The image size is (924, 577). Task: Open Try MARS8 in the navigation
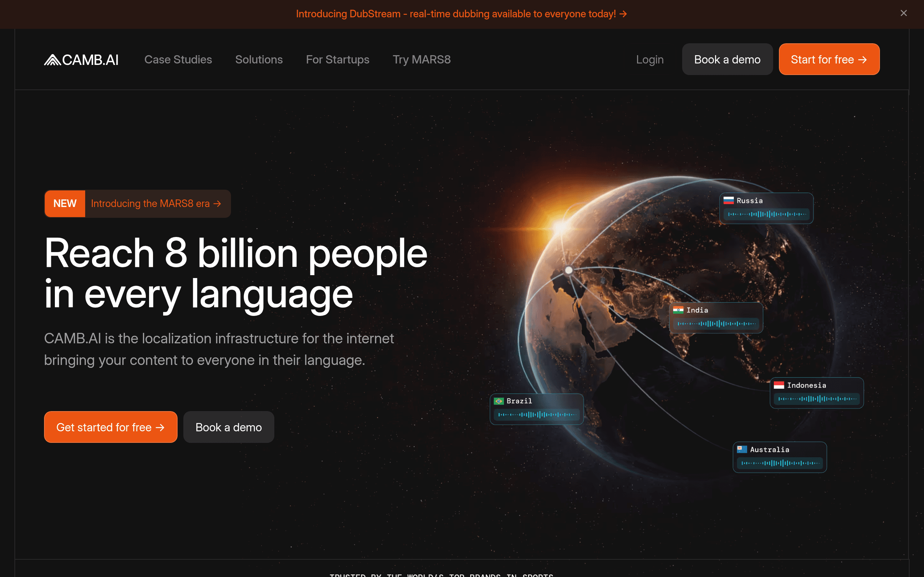pyautogui.click(x=422, y=60)
